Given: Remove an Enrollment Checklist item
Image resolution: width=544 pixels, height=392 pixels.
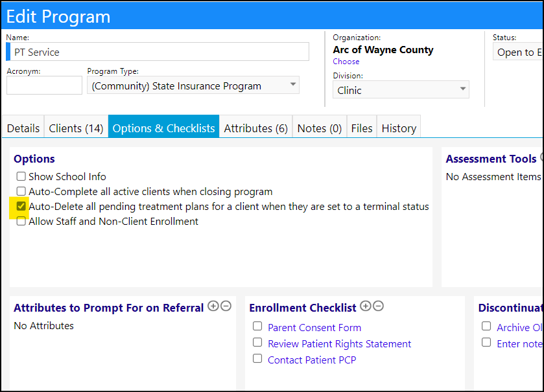Looking at the screenshot, I should pos(378,306).
